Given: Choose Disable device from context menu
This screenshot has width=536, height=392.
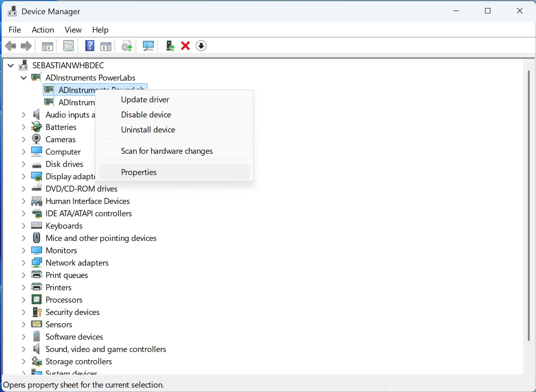Looking at the screenshot, I should pos(175,114).
